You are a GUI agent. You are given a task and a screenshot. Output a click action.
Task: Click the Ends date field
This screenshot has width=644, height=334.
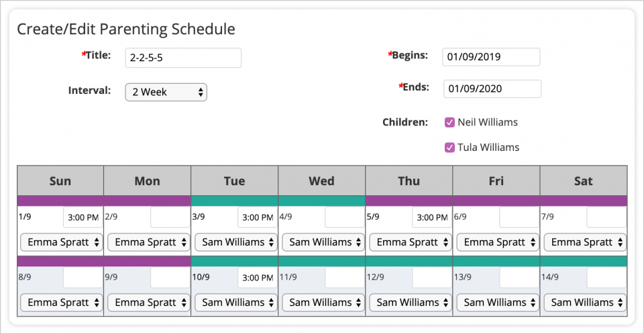tap(492, 89)
